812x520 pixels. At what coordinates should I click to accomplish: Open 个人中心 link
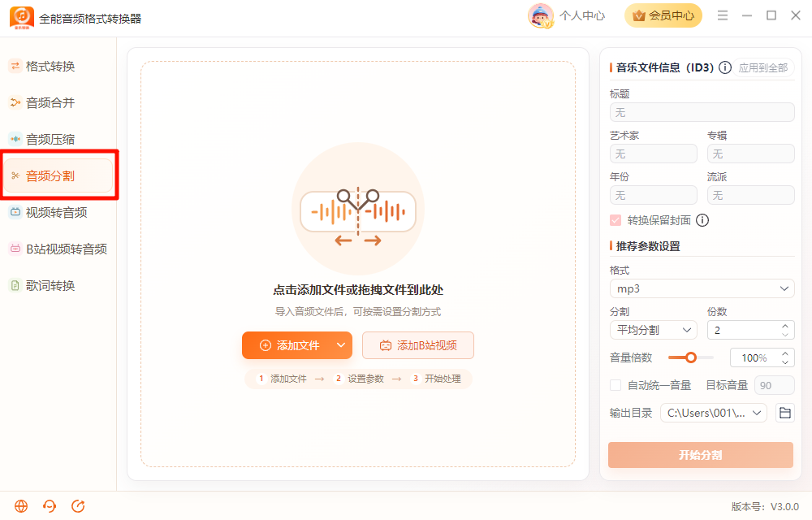pyautogui.click(x=582, y=16)
